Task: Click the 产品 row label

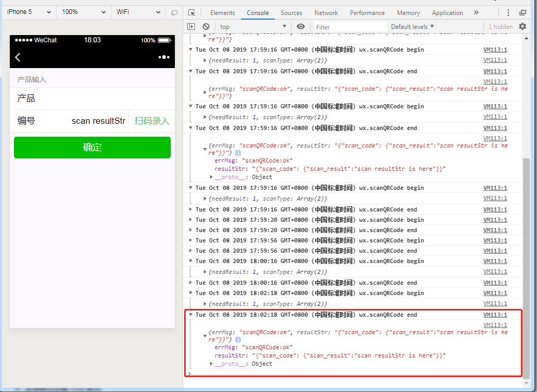Action: pyautogui.click(x=26, y=99)
